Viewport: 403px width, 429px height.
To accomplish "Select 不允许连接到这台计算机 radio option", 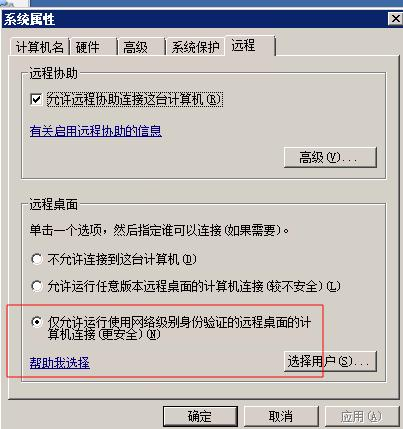I will point(37,259).
